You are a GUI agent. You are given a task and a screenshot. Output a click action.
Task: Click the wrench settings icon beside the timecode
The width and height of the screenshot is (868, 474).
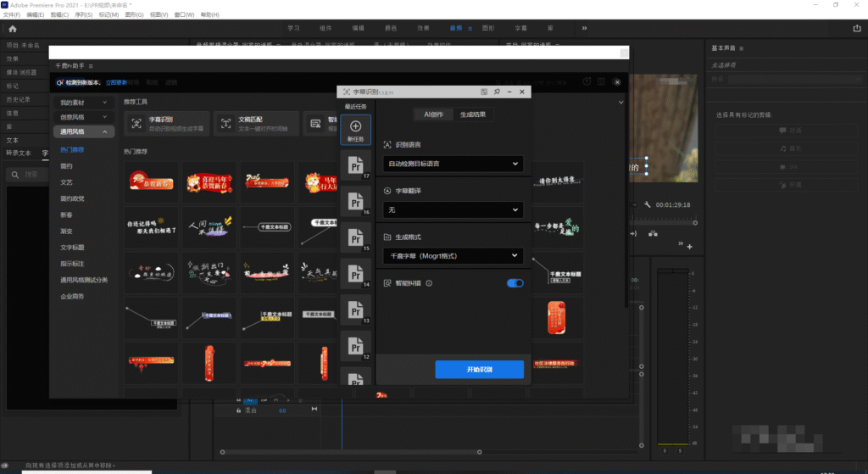click(x=647, y=204)
